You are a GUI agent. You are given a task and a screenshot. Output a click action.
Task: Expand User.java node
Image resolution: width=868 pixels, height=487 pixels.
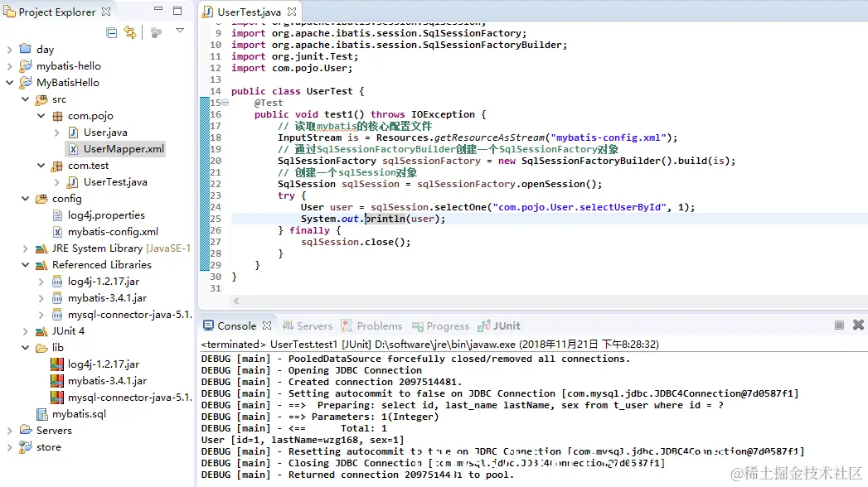point(57,133)
